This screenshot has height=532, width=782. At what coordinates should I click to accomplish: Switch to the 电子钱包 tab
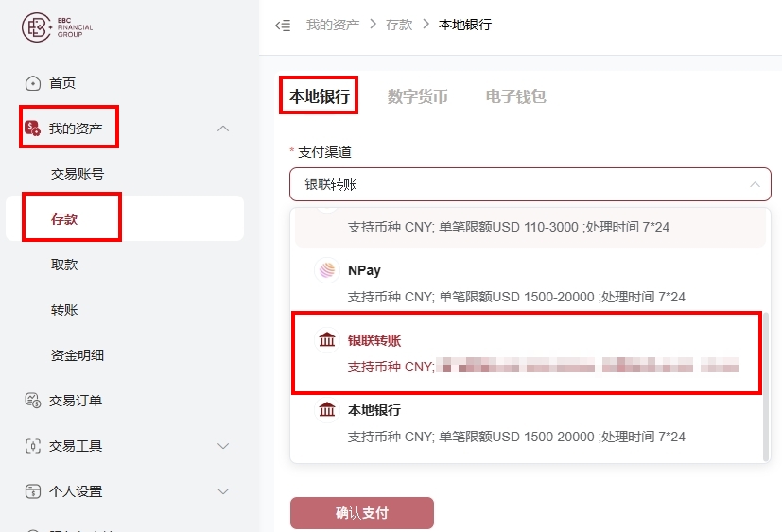click(515, 96)
